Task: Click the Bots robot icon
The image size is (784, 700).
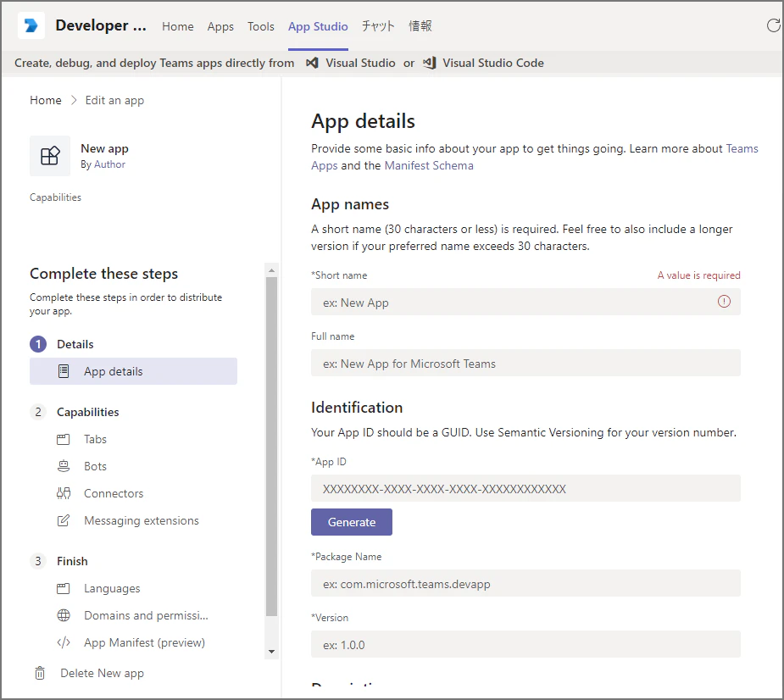Action: 64,466
